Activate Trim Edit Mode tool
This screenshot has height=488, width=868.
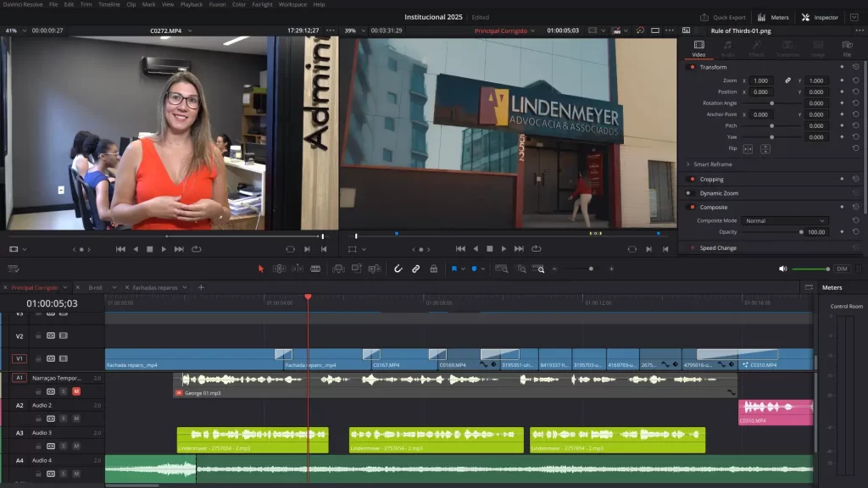point(279,269)
